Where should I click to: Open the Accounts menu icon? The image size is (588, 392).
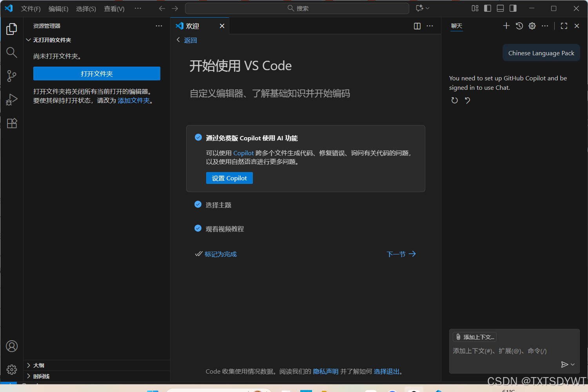coord(12,346)
